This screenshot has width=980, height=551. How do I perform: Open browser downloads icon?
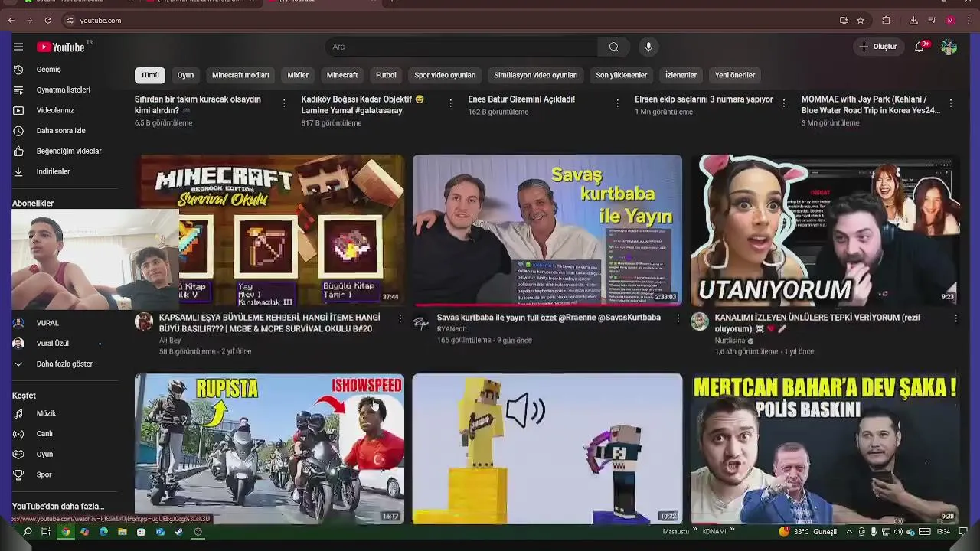point(913,21)
